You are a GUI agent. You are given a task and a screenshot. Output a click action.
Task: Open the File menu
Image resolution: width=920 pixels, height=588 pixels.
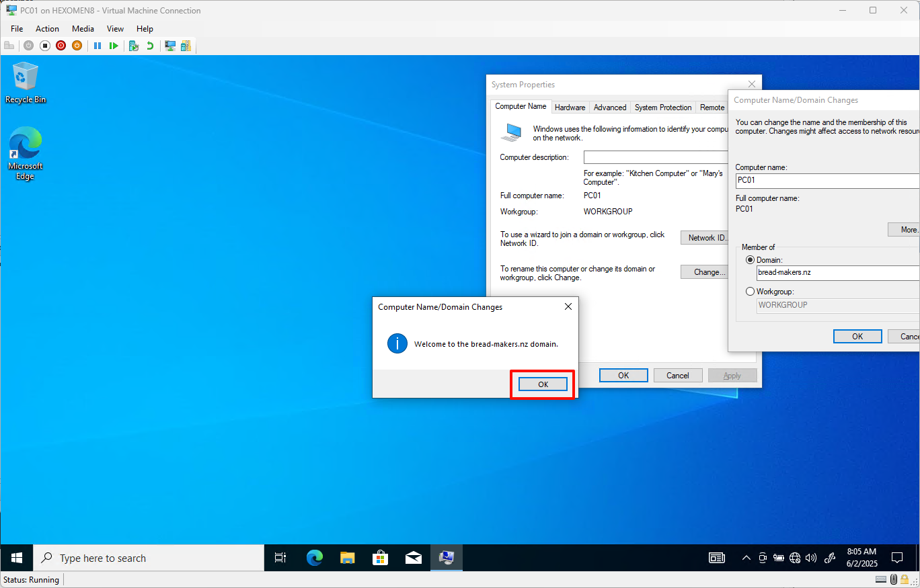point(17,29)
